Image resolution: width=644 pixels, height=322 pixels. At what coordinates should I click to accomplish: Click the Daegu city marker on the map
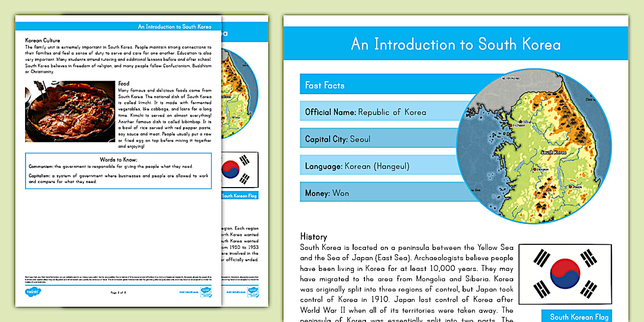(570, 187)
